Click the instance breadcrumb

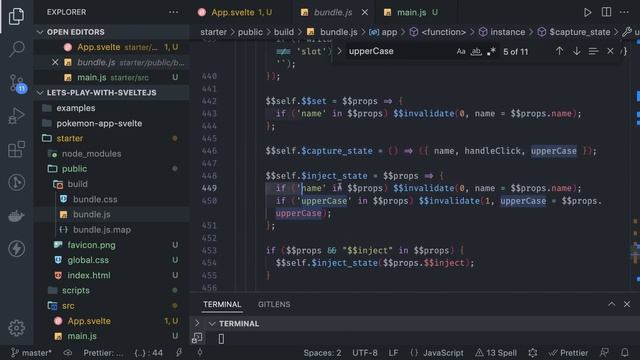tap(508, 32)
